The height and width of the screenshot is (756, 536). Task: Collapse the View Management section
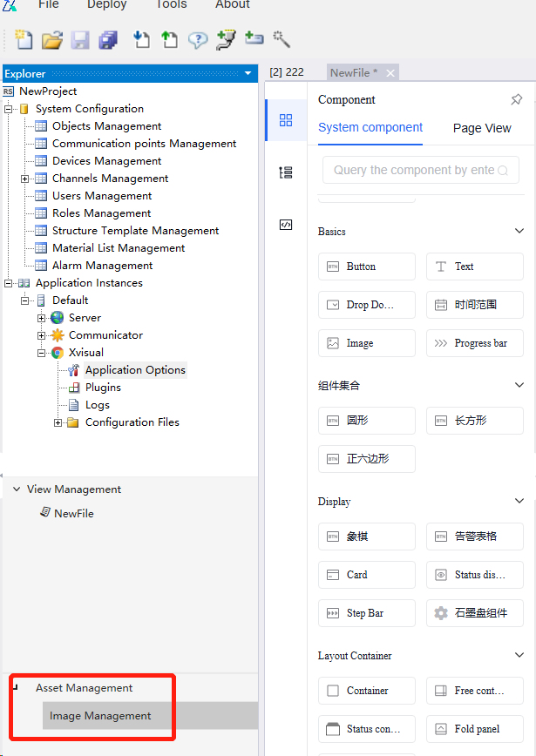click(x=17, y=489)
